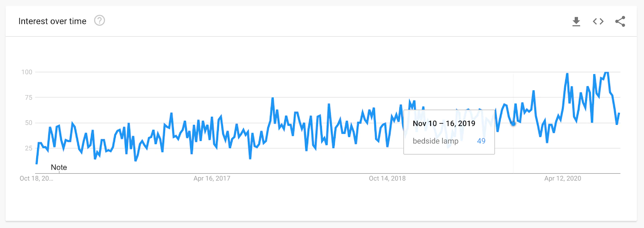Click the bedside lamp label in tooltip
Viewport: 644px width, 228px height.
[x=436, y=141]
